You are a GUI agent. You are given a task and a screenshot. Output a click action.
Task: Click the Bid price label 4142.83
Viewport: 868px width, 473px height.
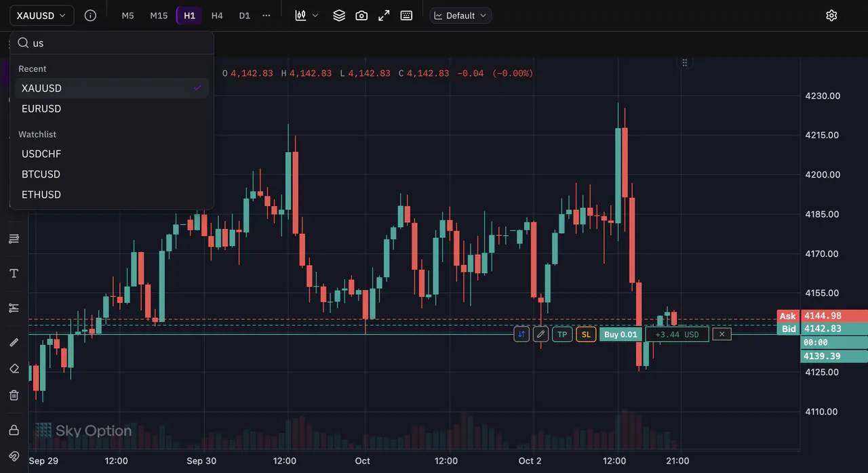pos(822,329)
